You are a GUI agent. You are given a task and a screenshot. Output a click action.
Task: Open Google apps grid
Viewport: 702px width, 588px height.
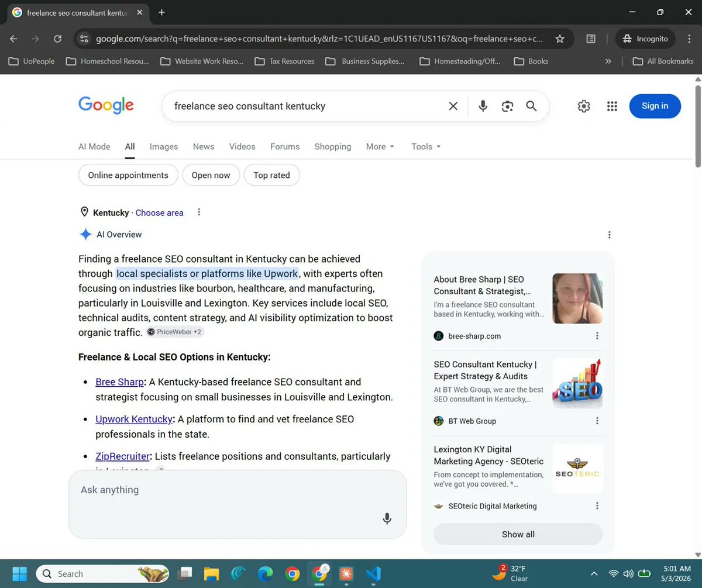(612, 106)
